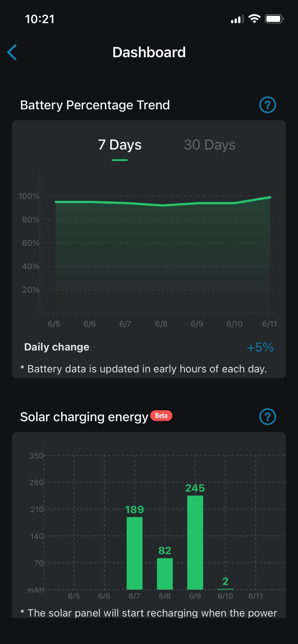Viewport: 298px width, 644px height.
Task: Tap the 10:21 status bar clock
Action: 40,19
